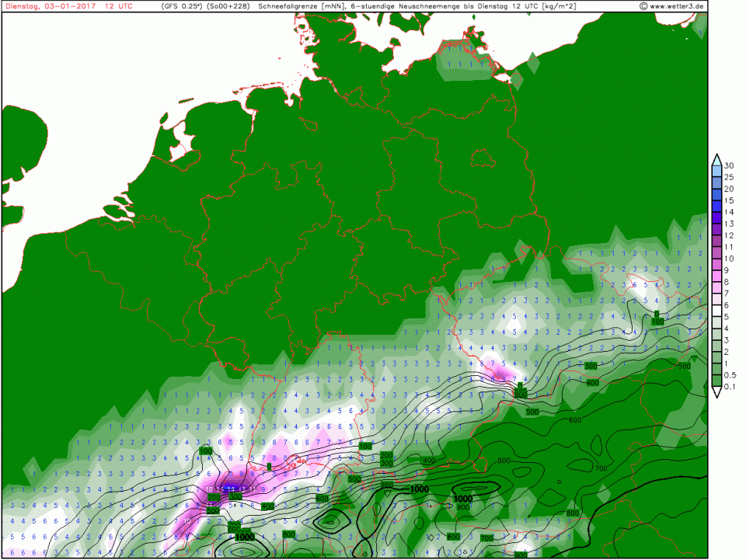Viewport: 746px width, 560px height.
Task: Pick the light blue legend swatch between 25 and 30
Action: click(716, 171)
